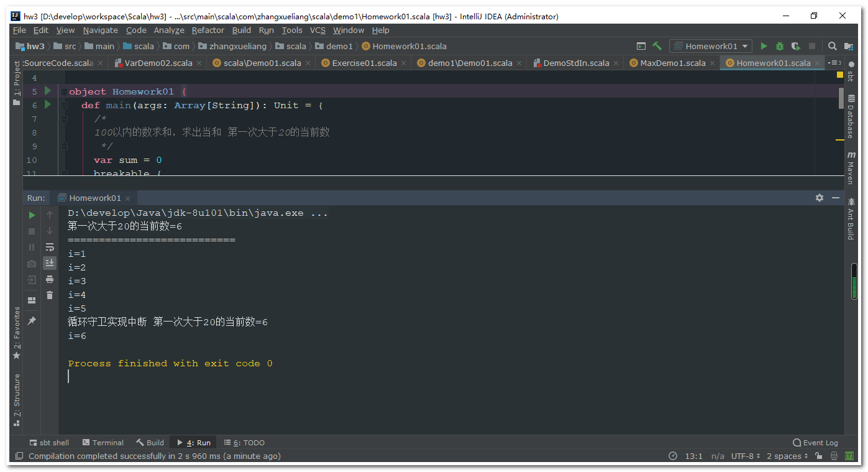The image size is (868, 472).
Task: Collapse the object Homework01 code fold
Action: click(64, 92)
